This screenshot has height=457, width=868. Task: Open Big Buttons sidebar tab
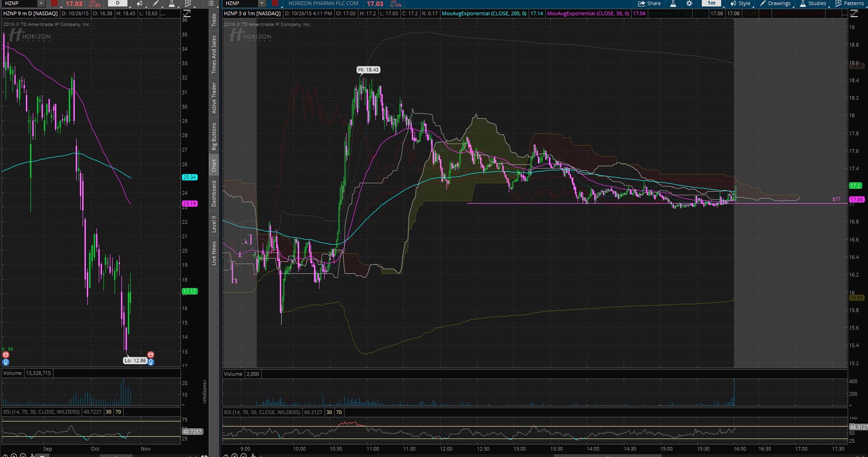(214, 136)
